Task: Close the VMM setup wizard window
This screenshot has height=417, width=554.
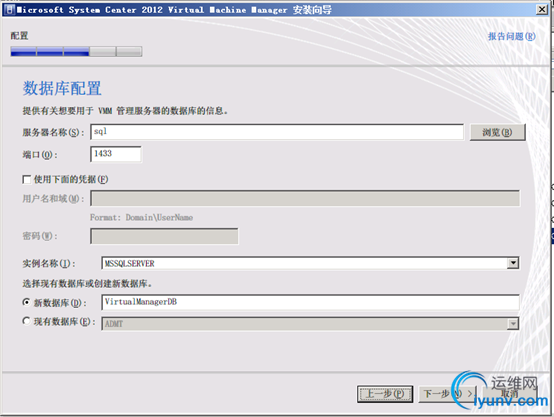Action: [x=542, y=10]
